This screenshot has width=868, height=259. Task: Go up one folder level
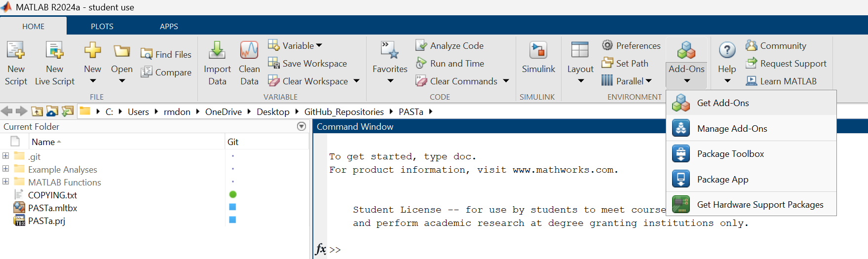click(37, 111)
